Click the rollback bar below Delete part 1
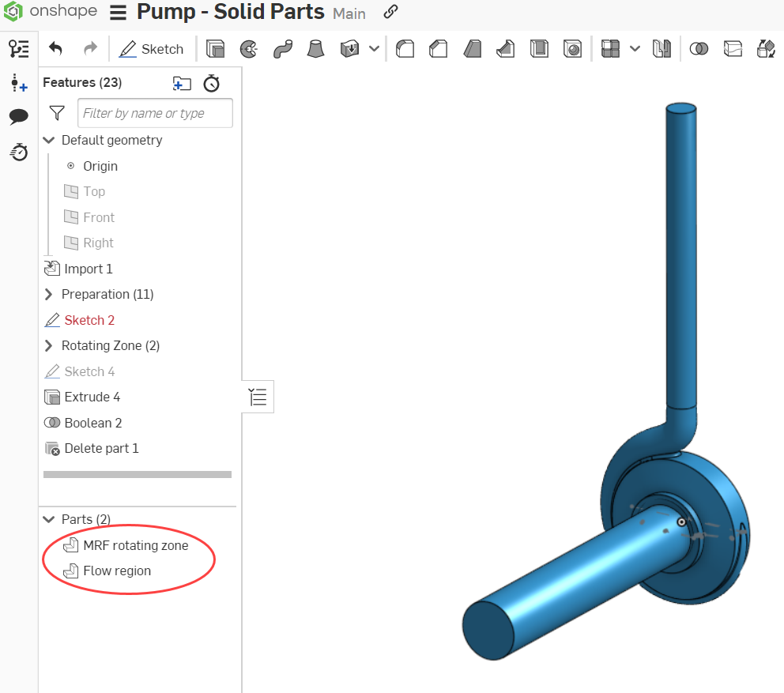The image size is (784, 693). pos(138,474)
